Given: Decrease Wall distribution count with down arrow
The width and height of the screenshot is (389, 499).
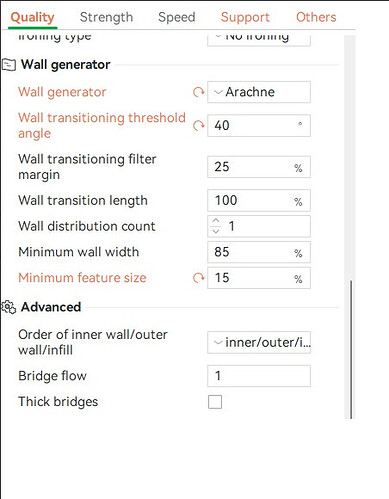Looking at the screenshot, I should (x=216, y=231).
